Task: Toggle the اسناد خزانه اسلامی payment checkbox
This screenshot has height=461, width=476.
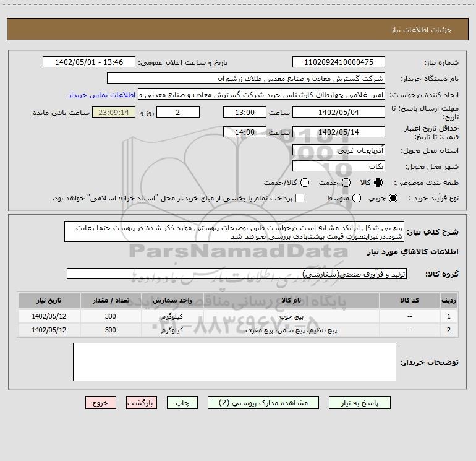Action: point(300,198)
